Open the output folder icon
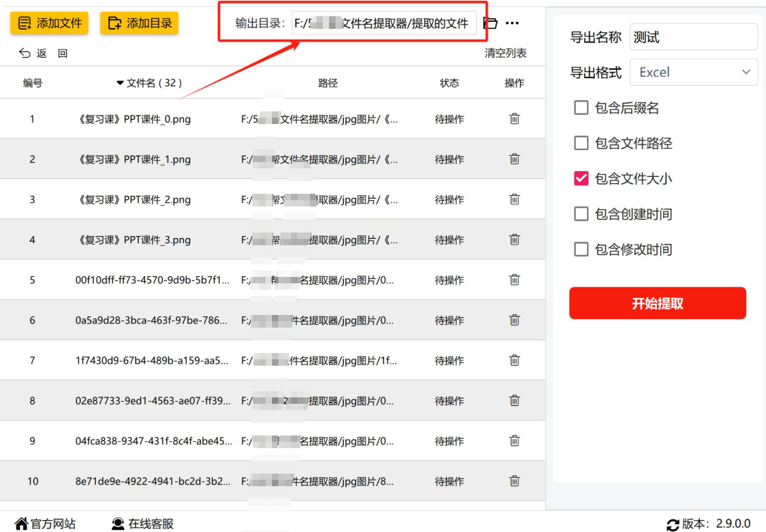The image size is (766, 532). pyautogui.click(x=490, y=23)
